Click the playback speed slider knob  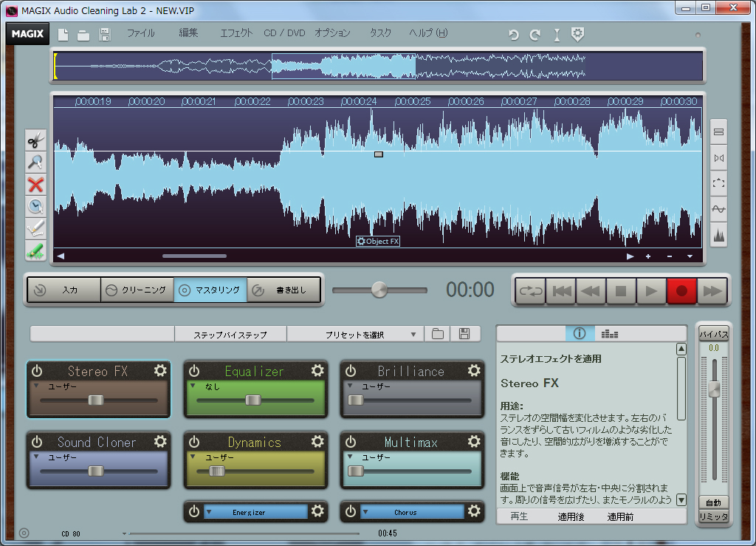point(379,290)
